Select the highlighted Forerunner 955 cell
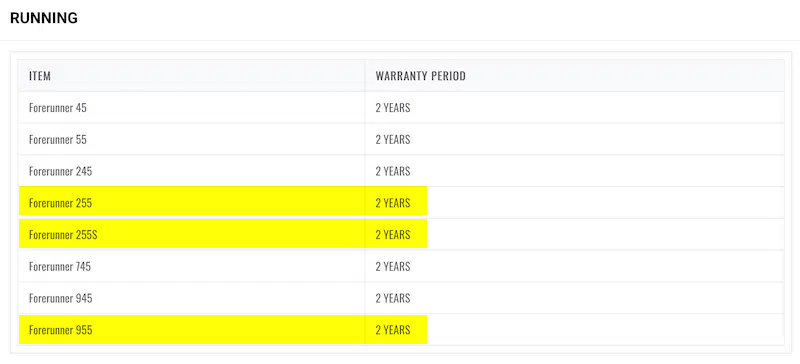The image size is (800, 364). click(x=192, y=330)
